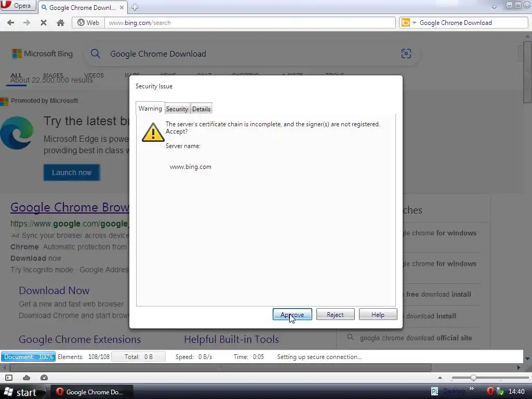The width and height of the screenshot is (532, 399).
Task: Open Bing visual search camera icon
Action: [406, 54]
